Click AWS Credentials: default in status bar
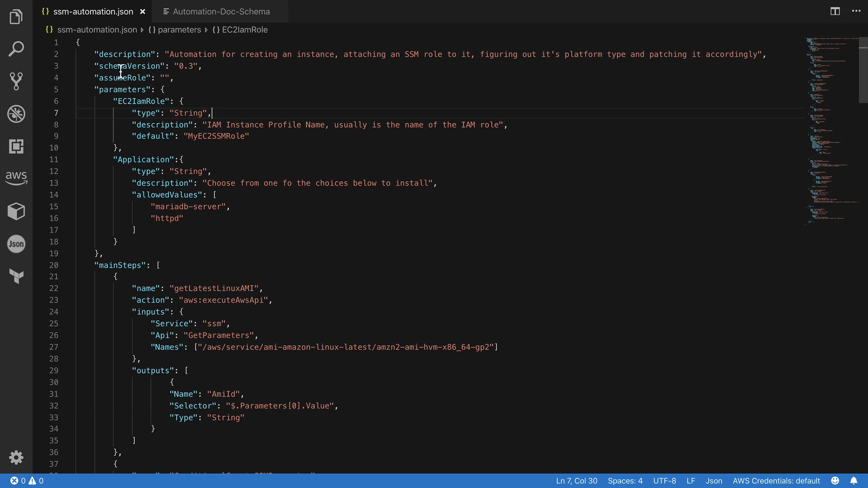868x488 pixels. [x=776, y=481]
